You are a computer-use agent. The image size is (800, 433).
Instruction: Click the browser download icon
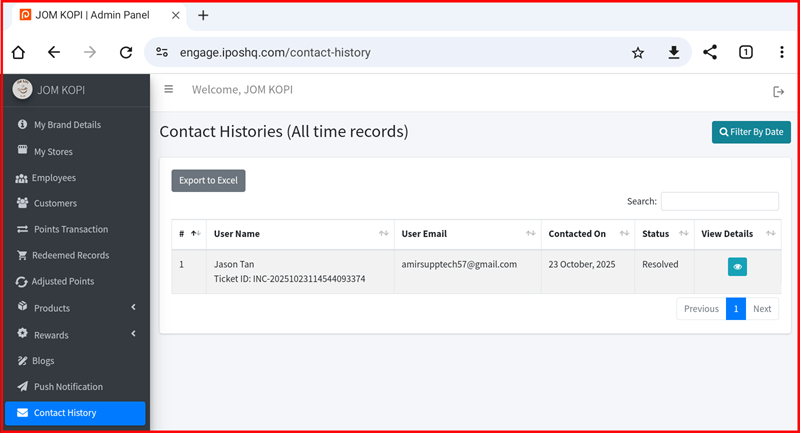(674, 53)
